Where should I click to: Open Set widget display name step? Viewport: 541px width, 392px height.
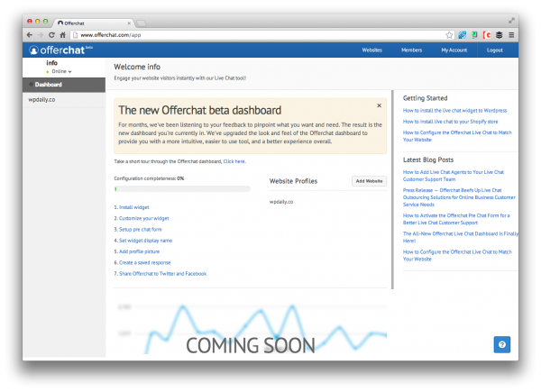pyautogui.click(x=145, y=241)
